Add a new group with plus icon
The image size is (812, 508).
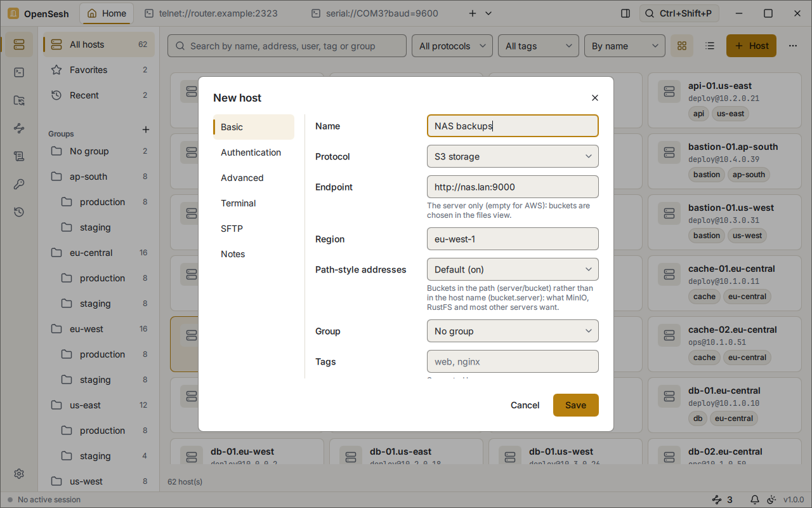click(146, 130)
